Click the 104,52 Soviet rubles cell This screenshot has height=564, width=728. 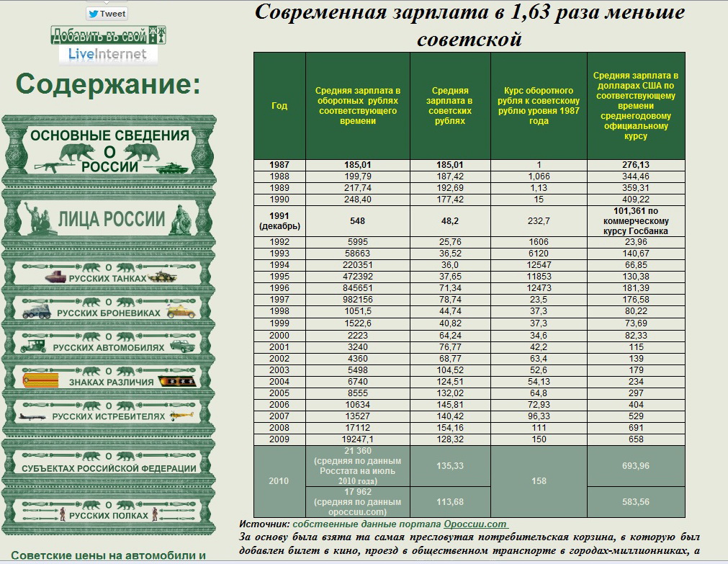pos(450,370)
